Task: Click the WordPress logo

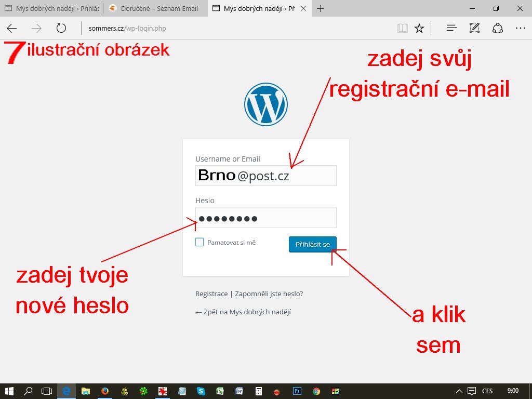Action: [266, 104]
